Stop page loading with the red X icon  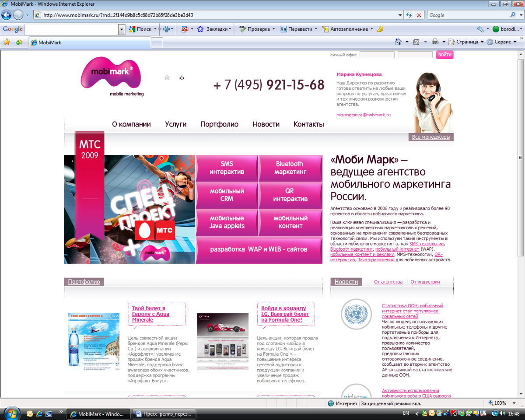pyautogui.click(x=419, y=15)
